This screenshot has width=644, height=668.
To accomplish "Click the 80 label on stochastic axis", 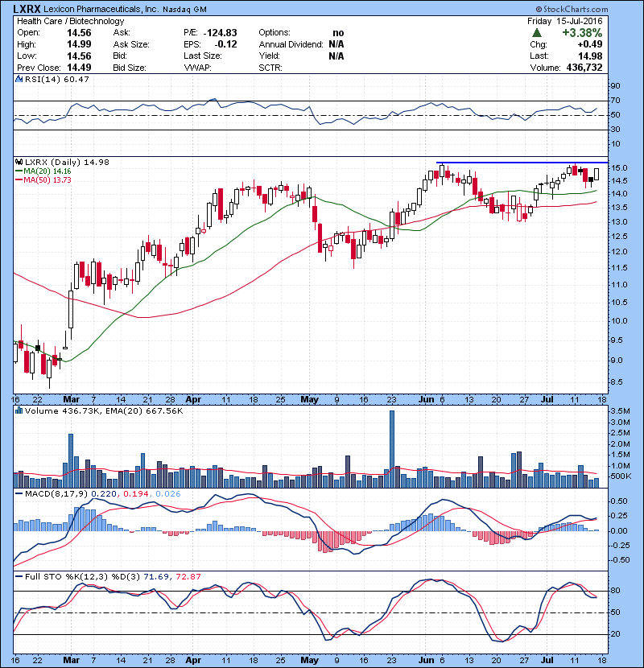I will pos(615,591).
